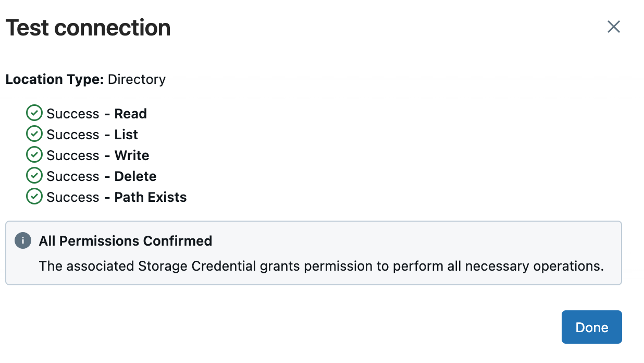Click the Done button
The image size is (644, 363).
pyautogui.click(x=591, y=327)
